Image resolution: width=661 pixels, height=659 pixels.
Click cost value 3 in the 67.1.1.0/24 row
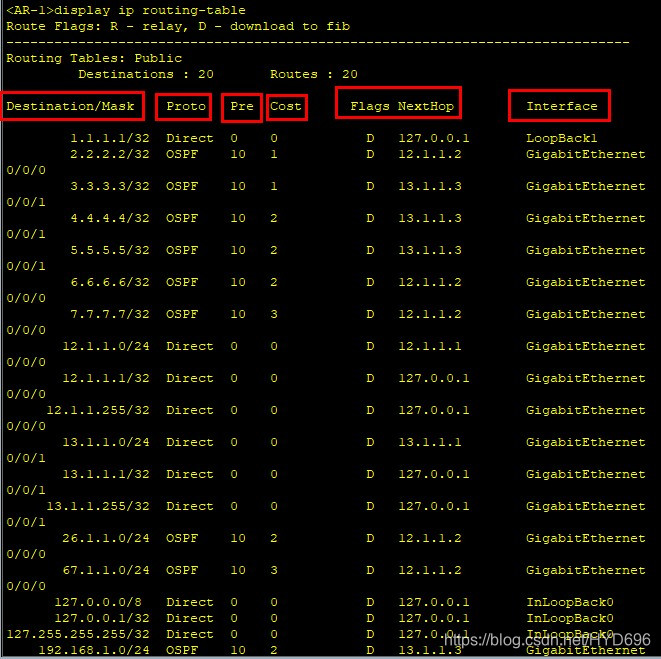tap(274, 570)
